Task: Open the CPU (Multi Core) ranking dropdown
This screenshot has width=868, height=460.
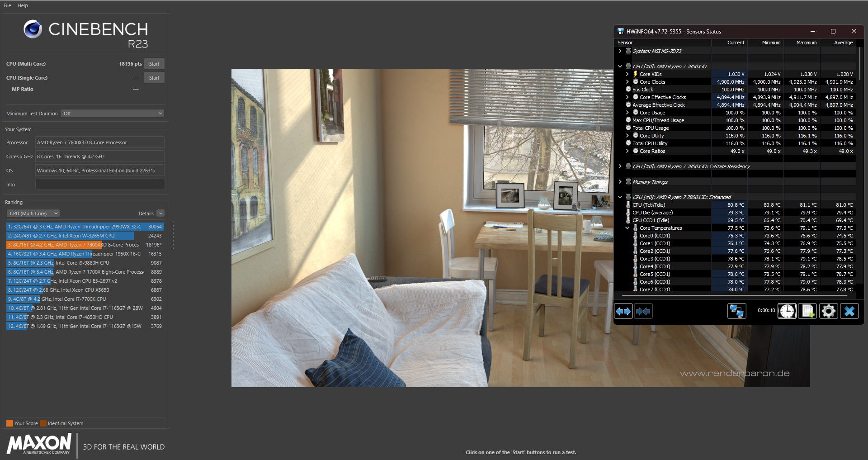Action: click(33, 213)
